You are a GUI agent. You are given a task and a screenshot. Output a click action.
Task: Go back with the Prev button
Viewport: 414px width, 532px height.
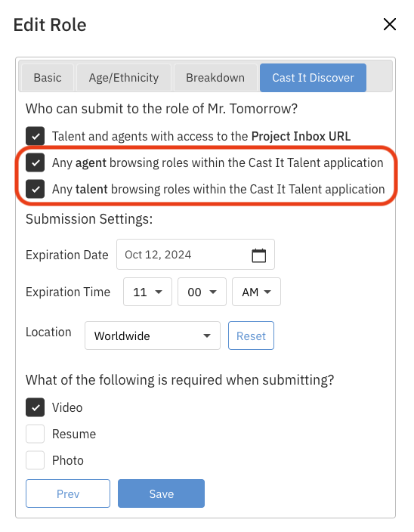click(68, 493)
